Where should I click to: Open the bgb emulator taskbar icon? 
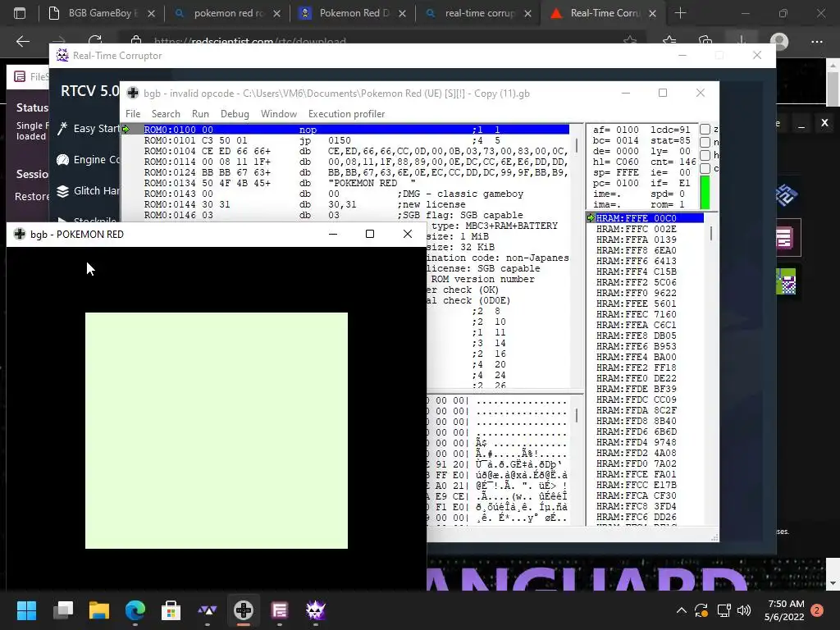click(243, 610)
